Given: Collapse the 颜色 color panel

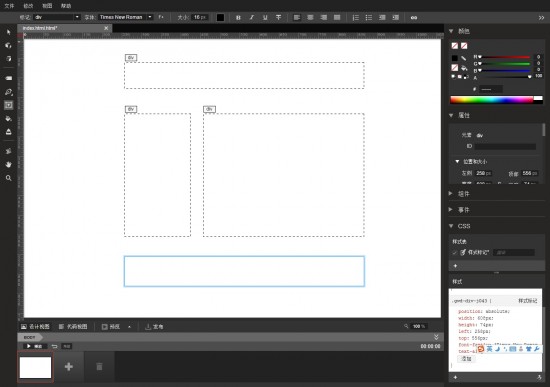Looking at the screenshot, I should (451, 31).
